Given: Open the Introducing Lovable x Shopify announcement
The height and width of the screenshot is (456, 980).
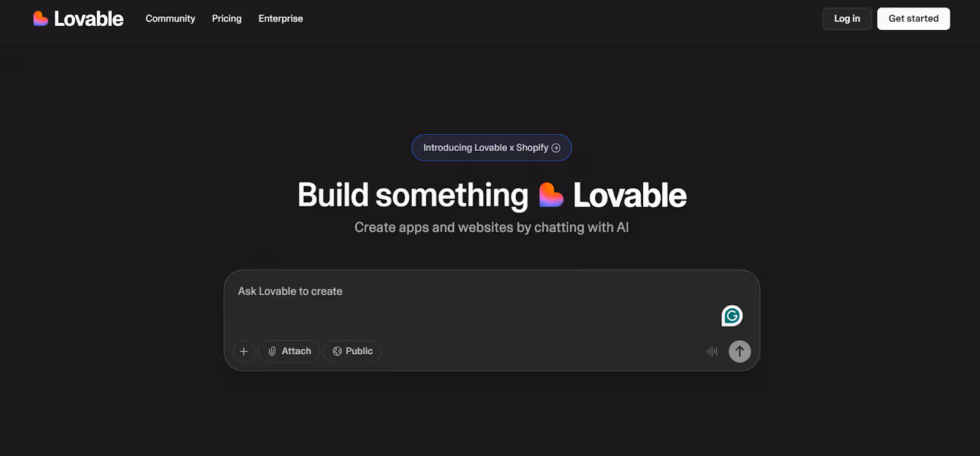Looking at the screenshot, I should [x=492, y=148].
